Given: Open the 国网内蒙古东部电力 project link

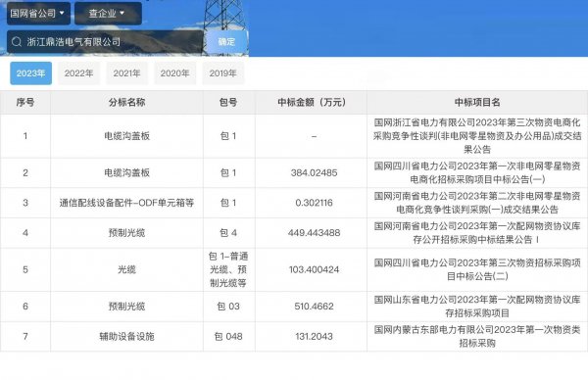Looking at the screenshot, I should pos(477,336).
